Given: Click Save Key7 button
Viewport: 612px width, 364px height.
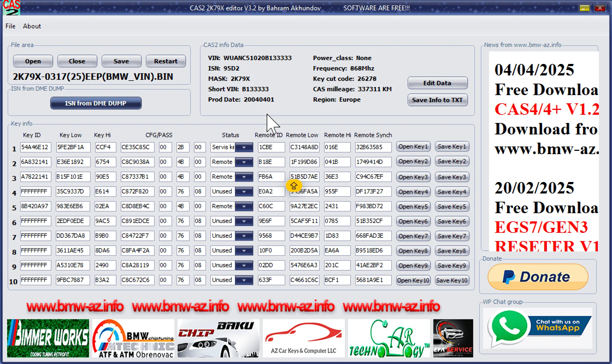Looking at the screenshot, I should pos(452,236).
